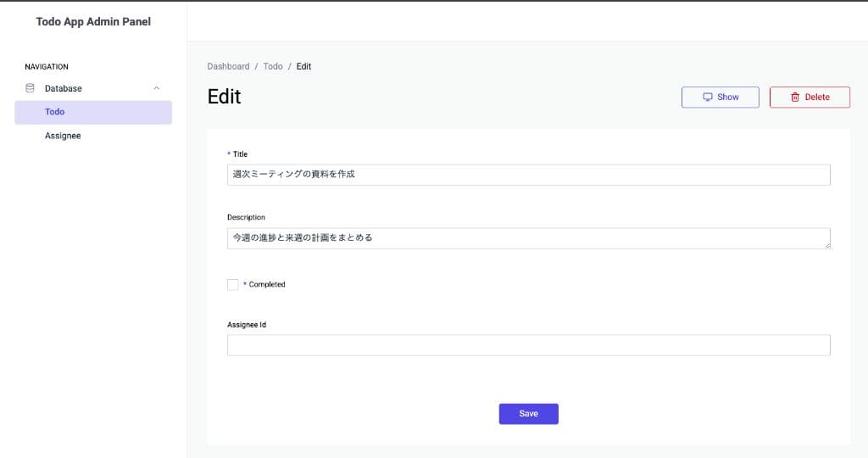Click the Title field label
The width and height of the screenshot is (868, 458).
[240, 154]
